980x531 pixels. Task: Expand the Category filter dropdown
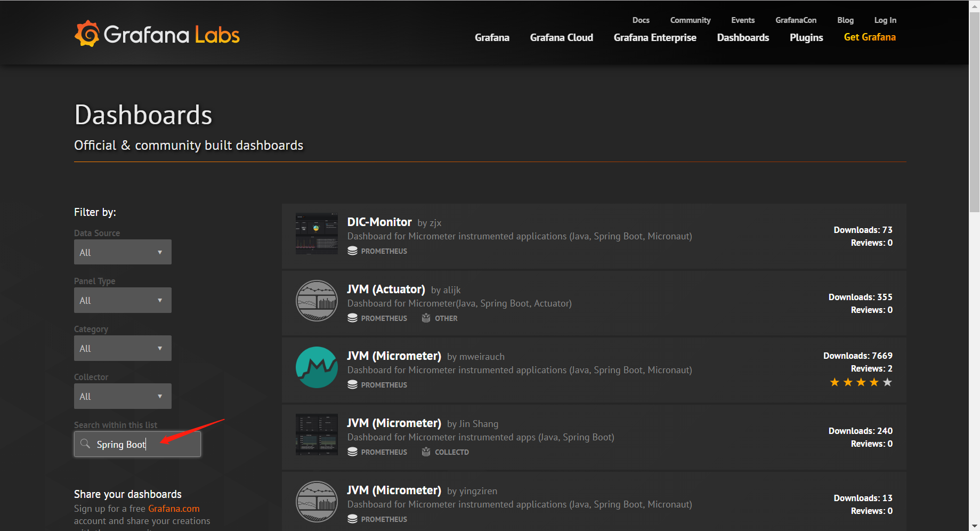pyautogui.click(x=123, y=348)
